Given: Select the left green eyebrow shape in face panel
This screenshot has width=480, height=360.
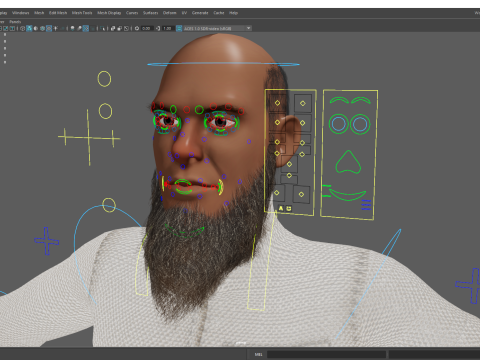Looking at the screenshot, I should point(339,100).
